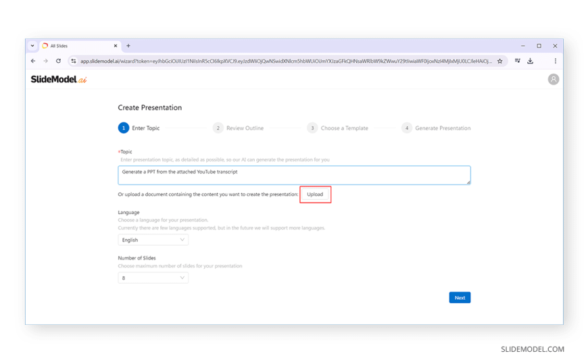Go to step 1 Enter Topic
The width and height of the screenshot is (588, 364).
[x=139, y=128]
